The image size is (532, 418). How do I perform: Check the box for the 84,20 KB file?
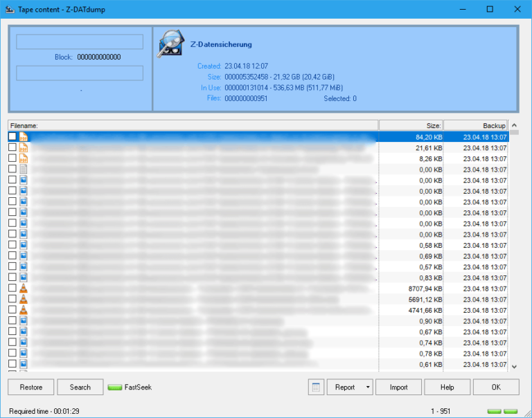tap(12, 136)
